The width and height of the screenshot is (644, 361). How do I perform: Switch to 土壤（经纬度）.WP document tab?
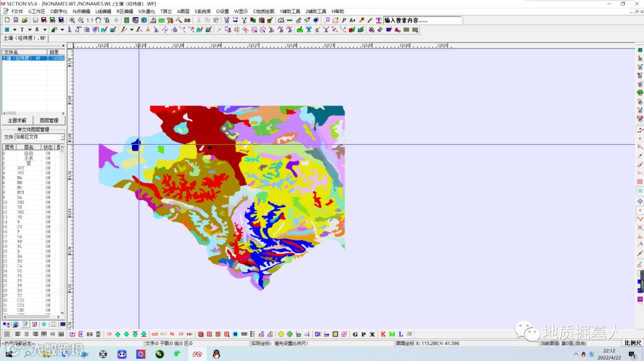click(24, 38)
